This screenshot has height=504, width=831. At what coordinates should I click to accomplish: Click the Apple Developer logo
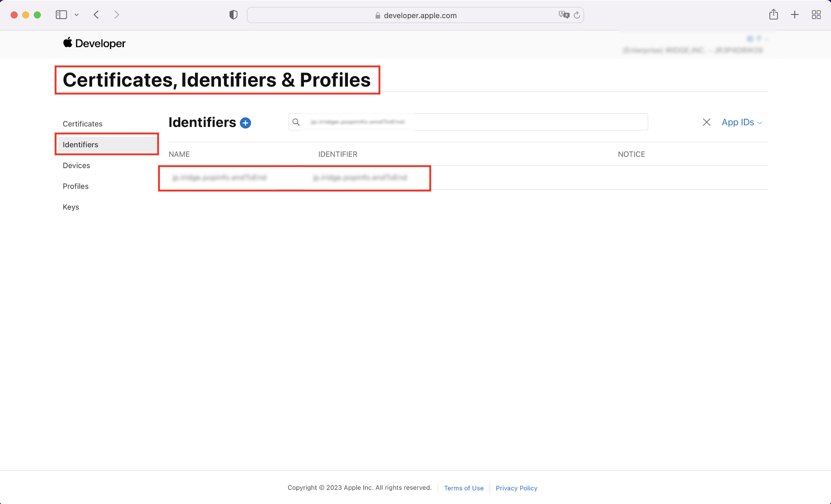tap(94, 43)
